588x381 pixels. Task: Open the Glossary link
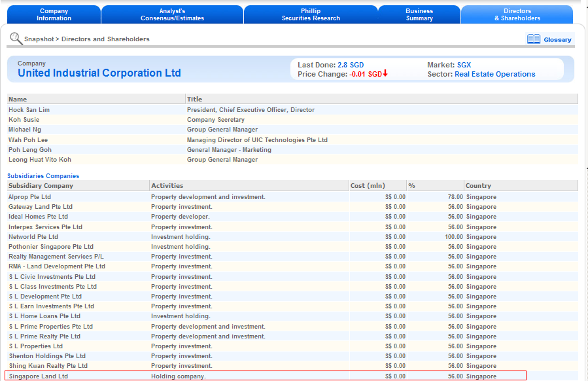pyautogui.click(x=557, y=40)
